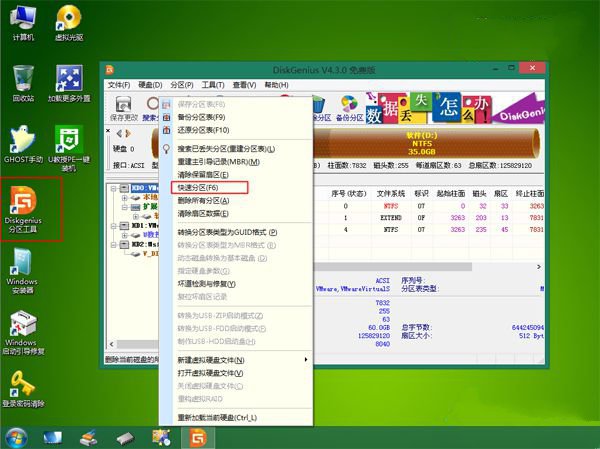Click the hard-disk icon on taskbar
Image resolution: width=600 pixels, height=449 pixels.
click(x=125, y=438)
